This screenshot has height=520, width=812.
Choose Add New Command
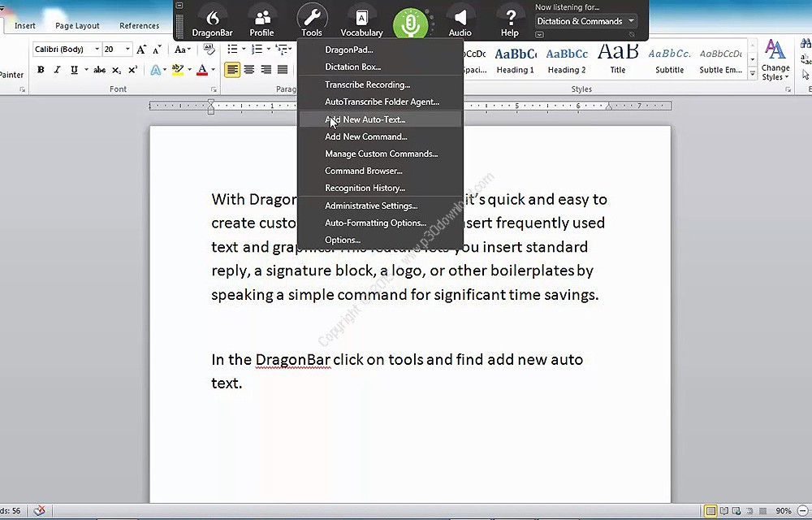380,136
